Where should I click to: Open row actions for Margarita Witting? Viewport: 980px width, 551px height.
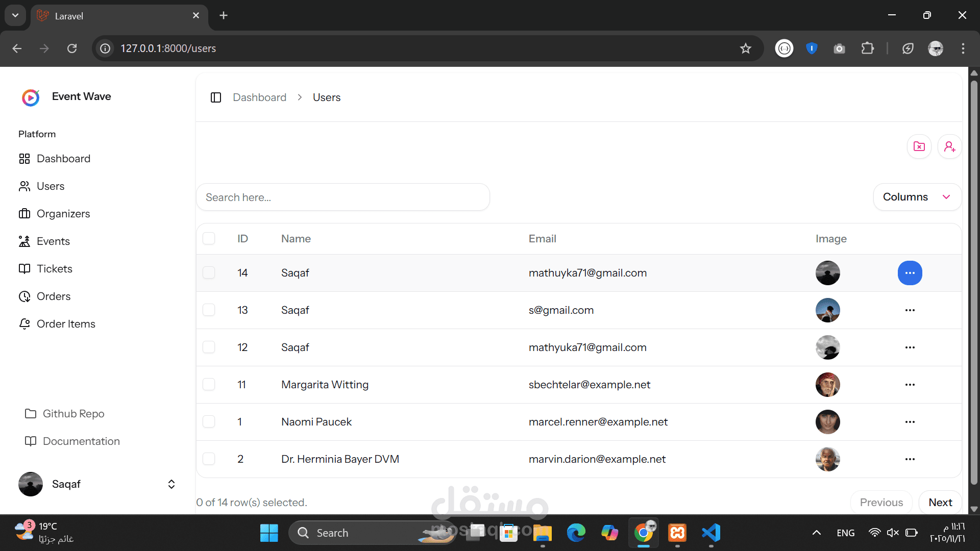(x=910, y=385)
